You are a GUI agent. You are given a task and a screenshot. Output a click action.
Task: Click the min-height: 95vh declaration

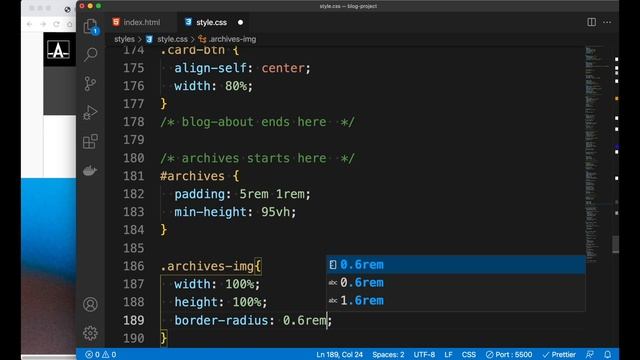pos(236,212)
